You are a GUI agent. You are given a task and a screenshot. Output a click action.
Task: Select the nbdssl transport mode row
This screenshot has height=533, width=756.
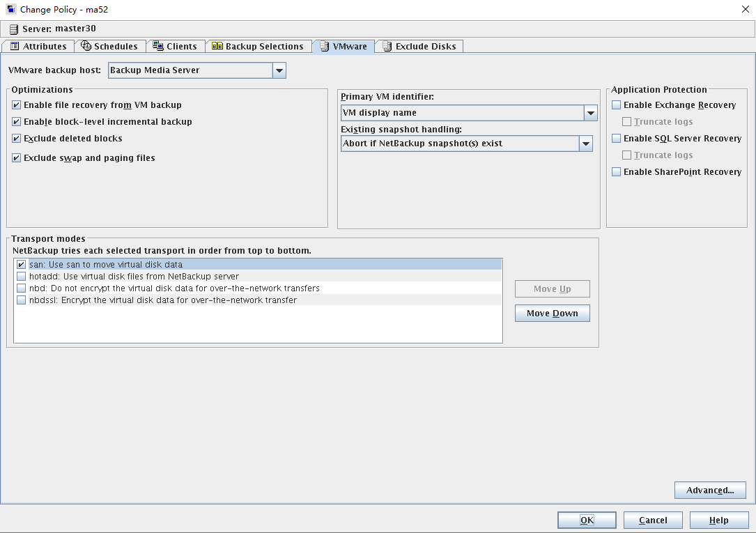click(x=163, y=300)
